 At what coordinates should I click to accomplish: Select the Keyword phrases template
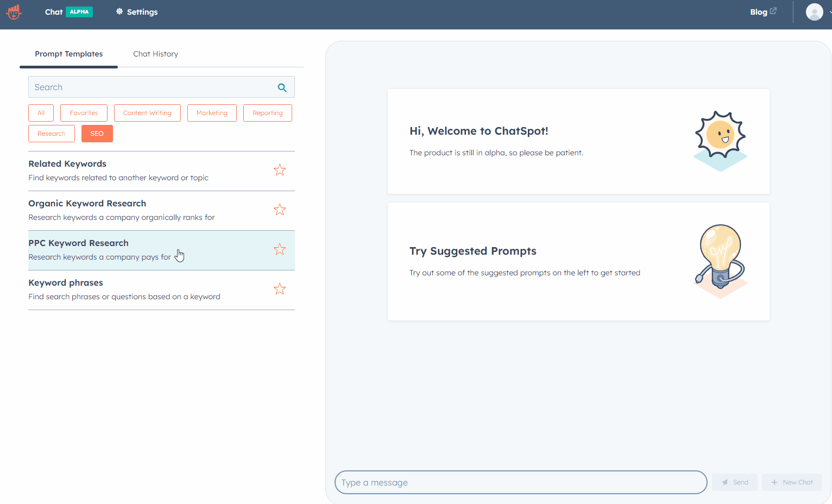[x=161, y=290]
